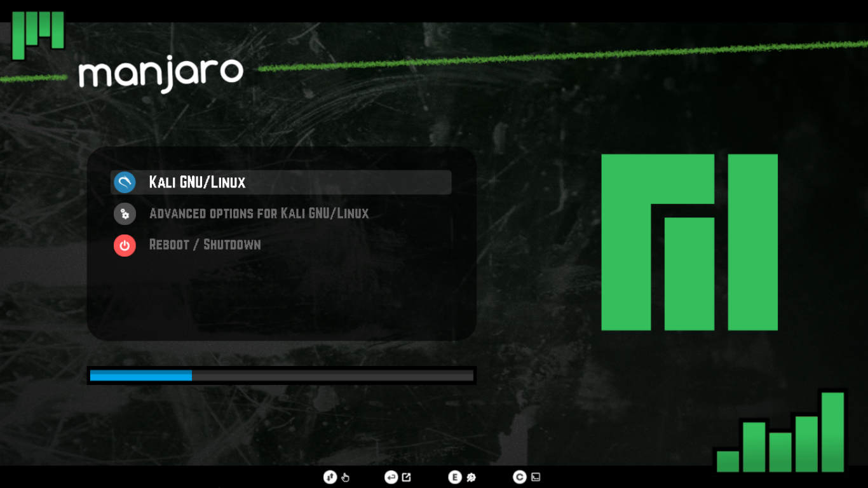Select the Kali GNU/Linux boot entry
The width and height of the screenshot is (868, 488).
(281, 182)
